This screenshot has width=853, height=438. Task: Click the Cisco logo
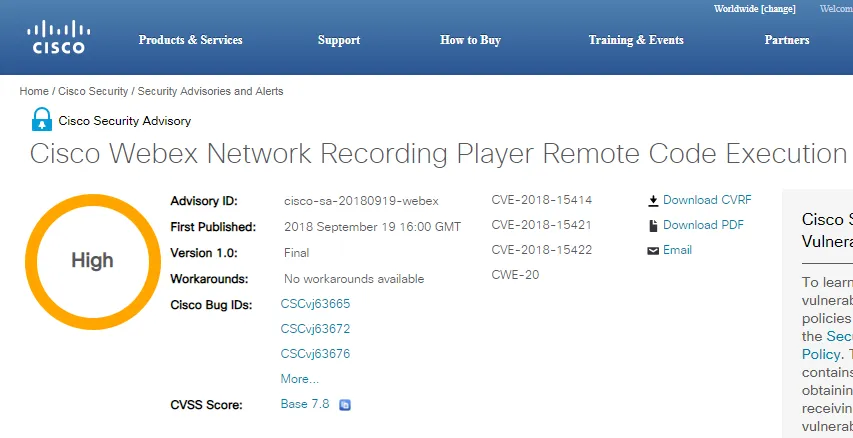pyautogui.click(x=58, y=38)
